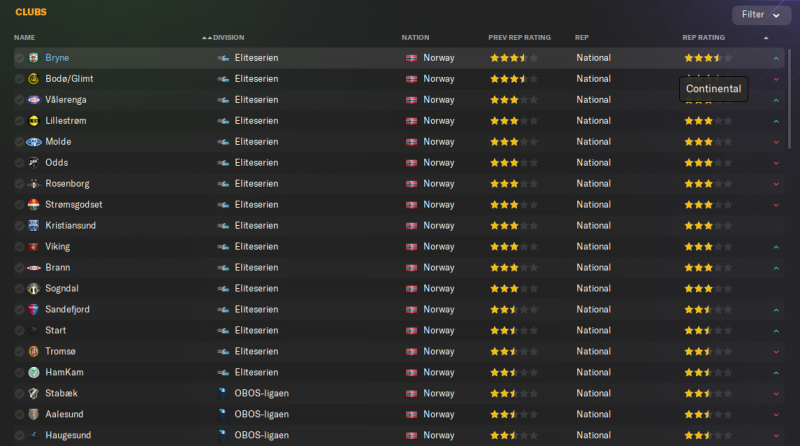Tick the selection circle beside Bryne
This screenshot has height=446, width=800.
[19, 58]
